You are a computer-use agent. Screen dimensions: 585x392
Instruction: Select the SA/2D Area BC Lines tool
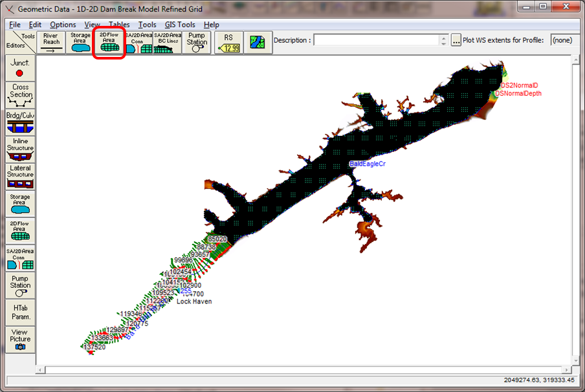(168, 43)
